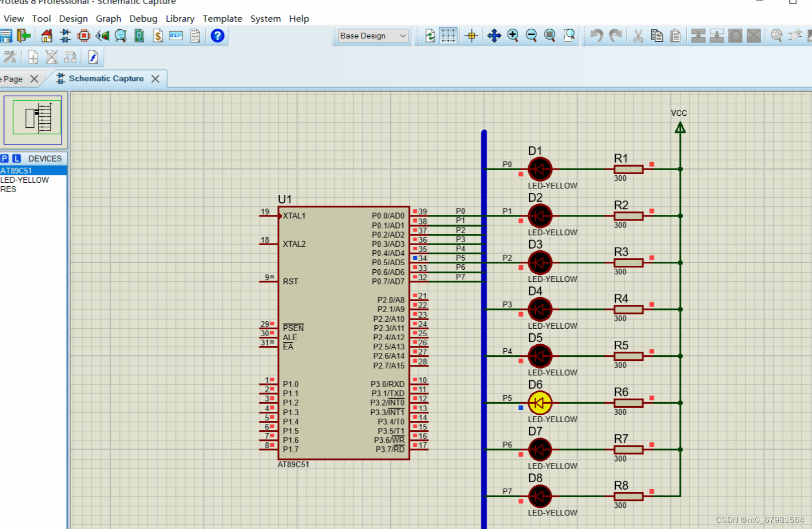
Task: Click the blue Help question mark icon
Action: (x=217, y=36)
